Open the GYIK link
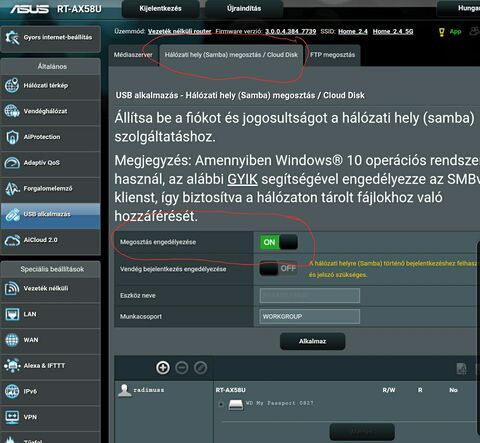Image resolution: width=480 pixels, height=443 pixels. (242, 179)
